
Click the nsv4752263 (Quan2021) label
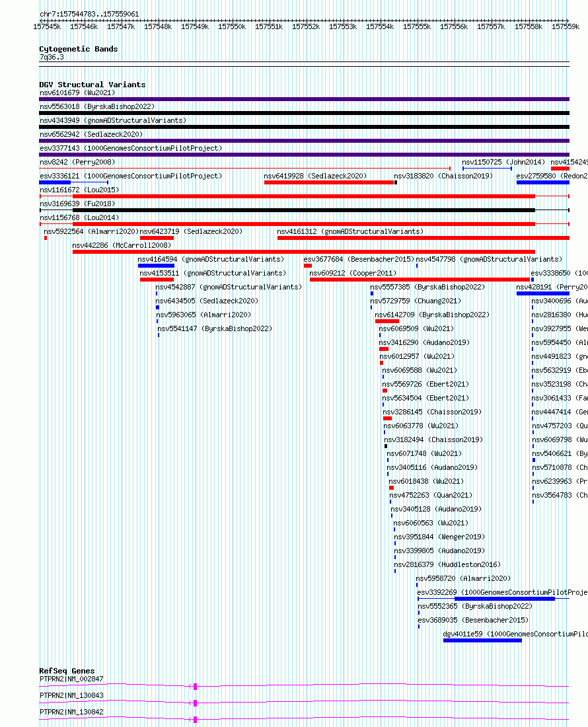pos(431,496)
